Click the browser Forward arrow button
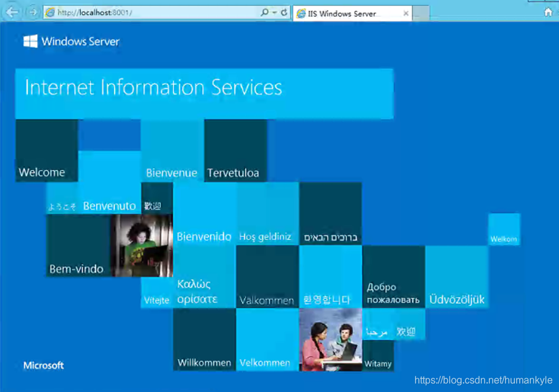 click(32, 12)
